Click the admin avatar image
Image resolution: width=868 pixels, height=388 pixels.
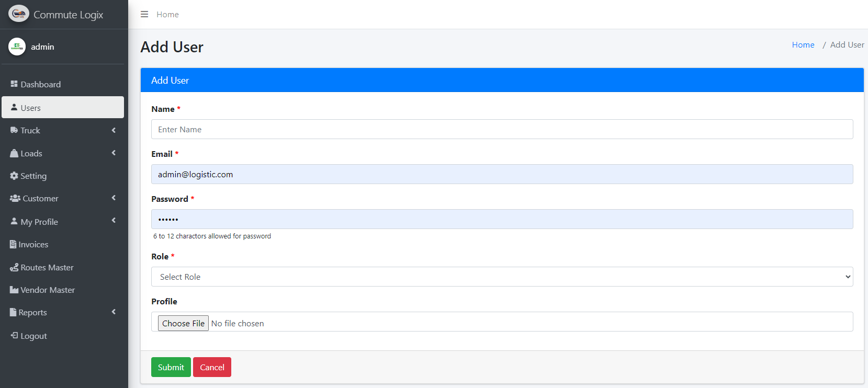point(17,47)
